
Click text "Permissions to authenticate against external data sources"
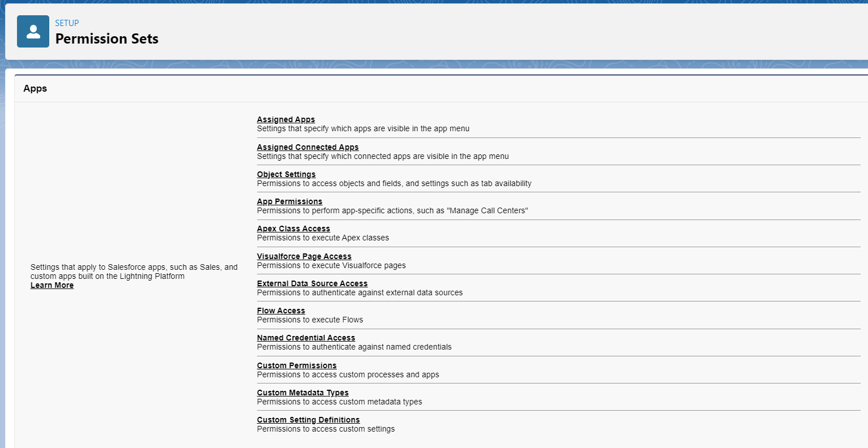click(x=360, y=292)
